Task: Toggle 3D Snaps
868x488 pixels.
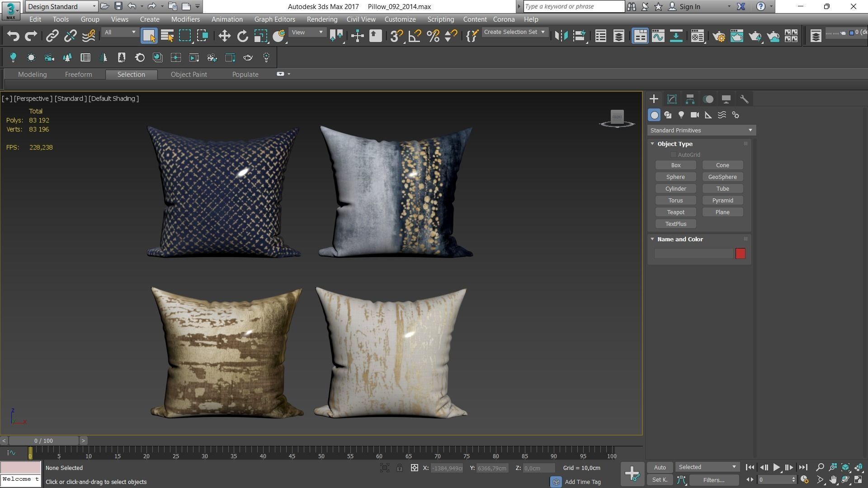Action: tap(396, 36)
